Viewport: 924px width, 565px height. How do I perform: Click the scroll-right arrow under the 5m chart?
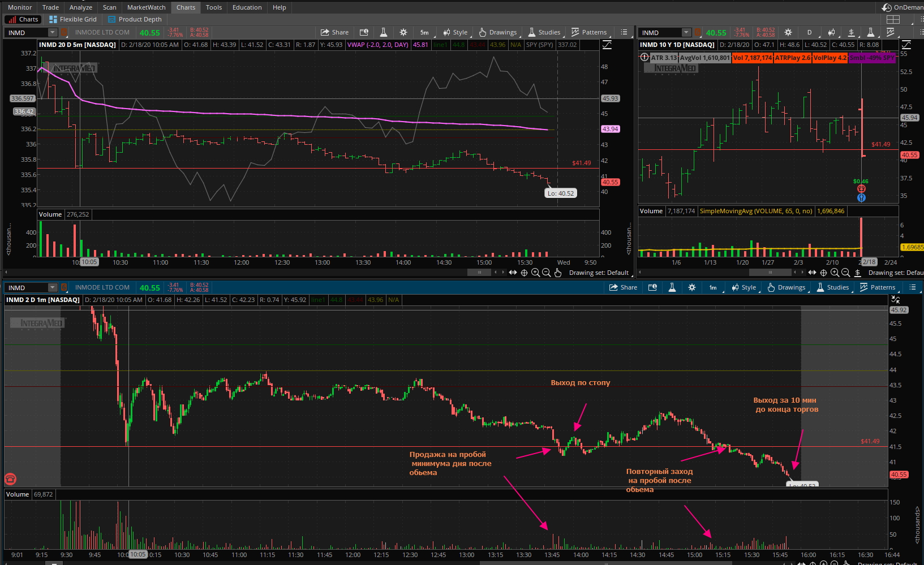(503, 273)
